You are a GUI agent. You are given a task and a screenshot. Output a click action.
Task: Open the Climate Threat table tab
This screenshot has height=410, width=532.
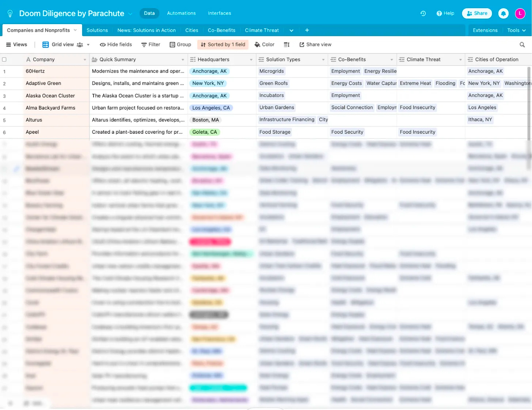tap(262, 30)
